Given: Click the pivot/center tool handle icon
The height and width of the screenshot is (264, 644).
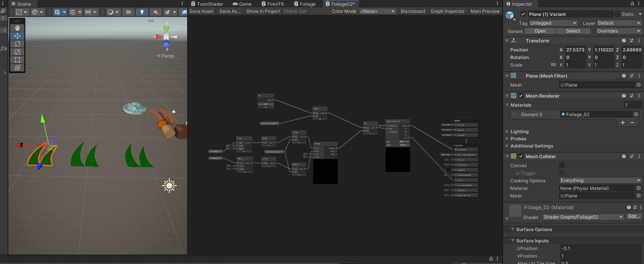Looking at the screenshot, I should click(19, 12).
